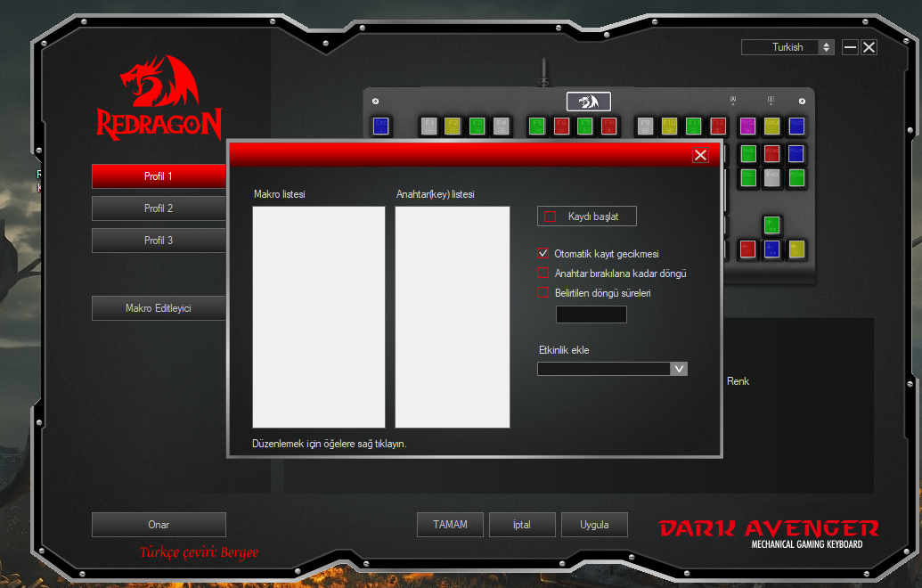Click the Onar button
This screenshot has height=588, width=922.
click(x=159, y=525)
